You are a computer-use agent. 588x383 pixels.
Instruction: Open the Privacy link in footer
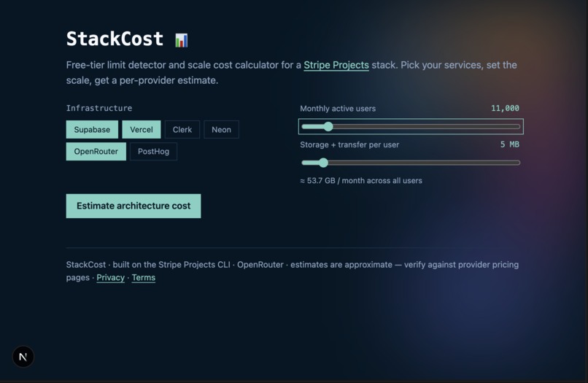(x=111, y=278)
